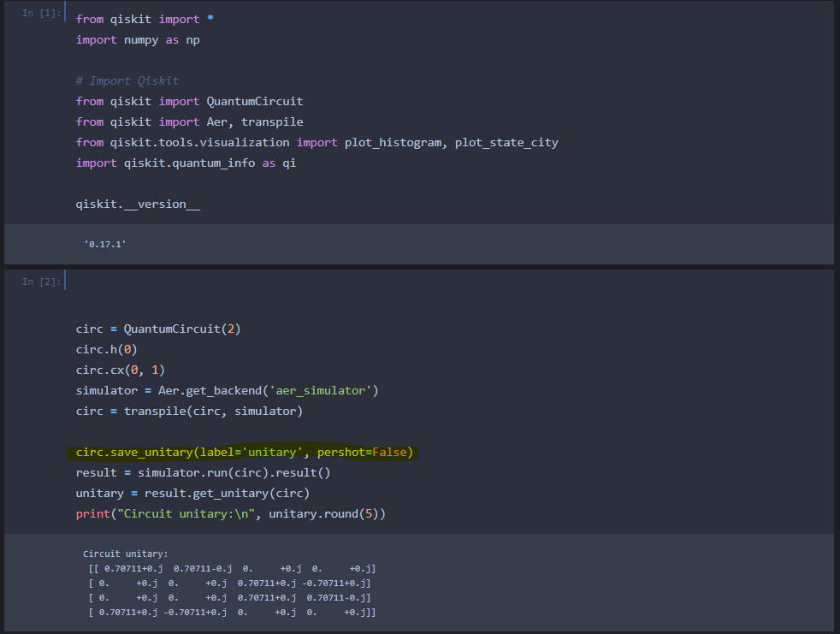Click the 'circ.h(0)' line
840x634 pixels.
tap(107, 349)
